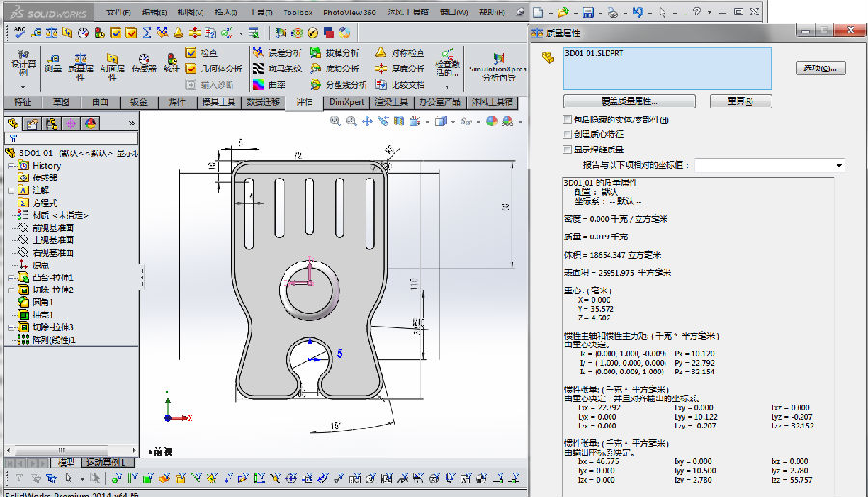Click the ConfigurationManager tab icon
This screenshot has width=868, height=497.
[51, 123]
